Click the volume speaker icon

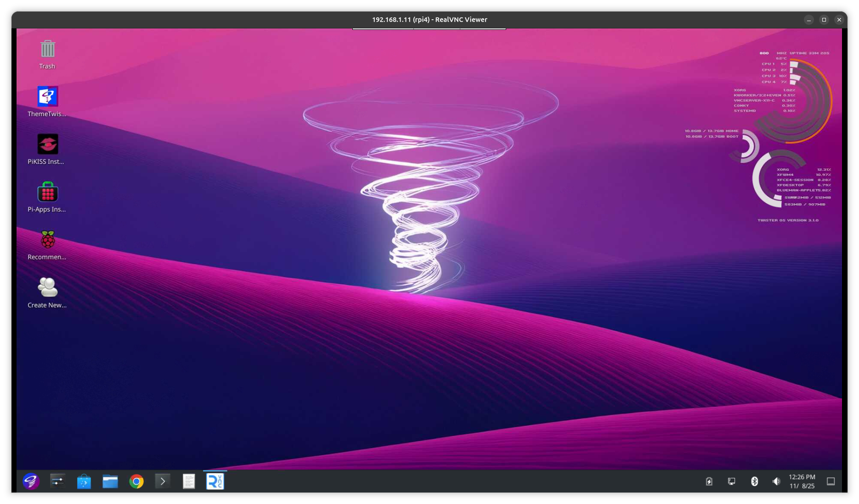click(x=776, y=482)
